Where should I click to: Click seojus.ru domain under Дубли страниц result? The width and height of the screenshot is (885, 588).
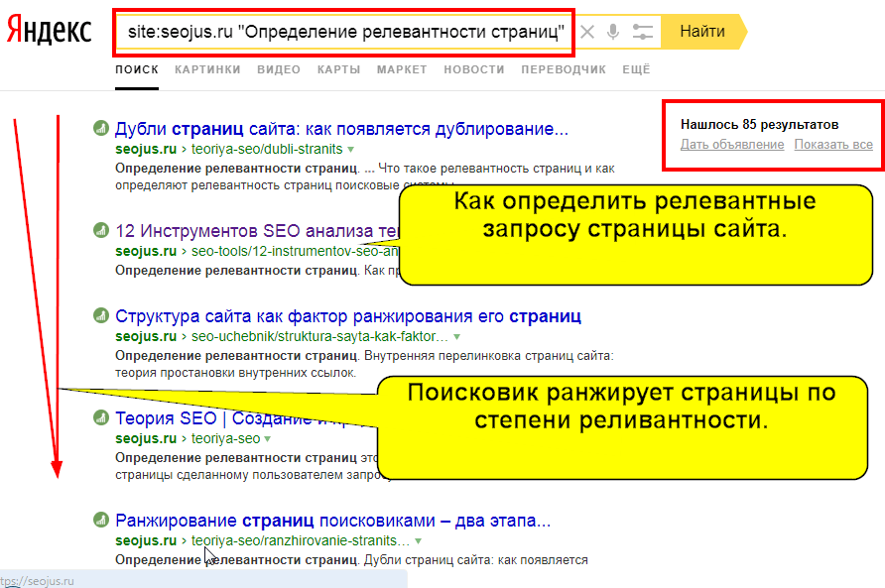tap(146, 149)
